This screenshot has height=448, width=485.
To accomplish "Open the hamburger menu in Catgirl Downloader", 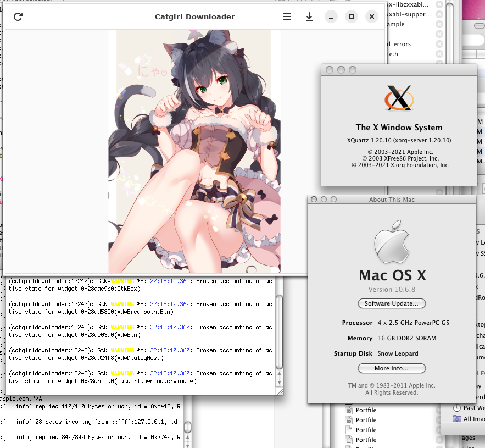I will [287, 16].
